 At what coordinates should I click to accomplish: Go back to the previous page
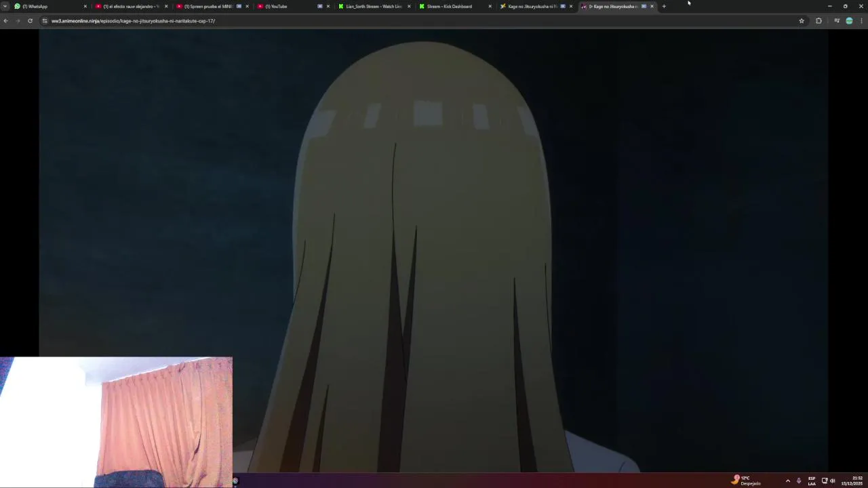[5, 21]
